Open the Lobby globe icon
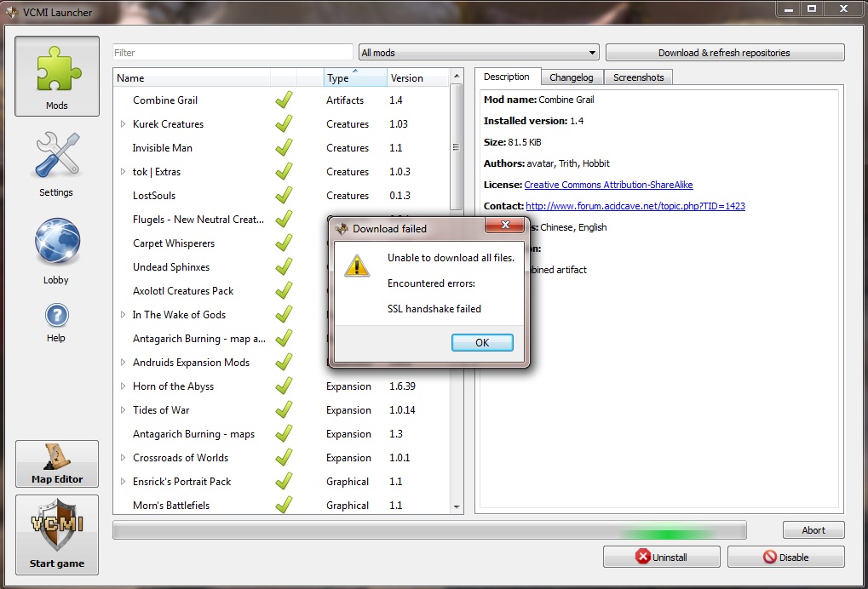868x589 pixels. click(x=56, y=250)
